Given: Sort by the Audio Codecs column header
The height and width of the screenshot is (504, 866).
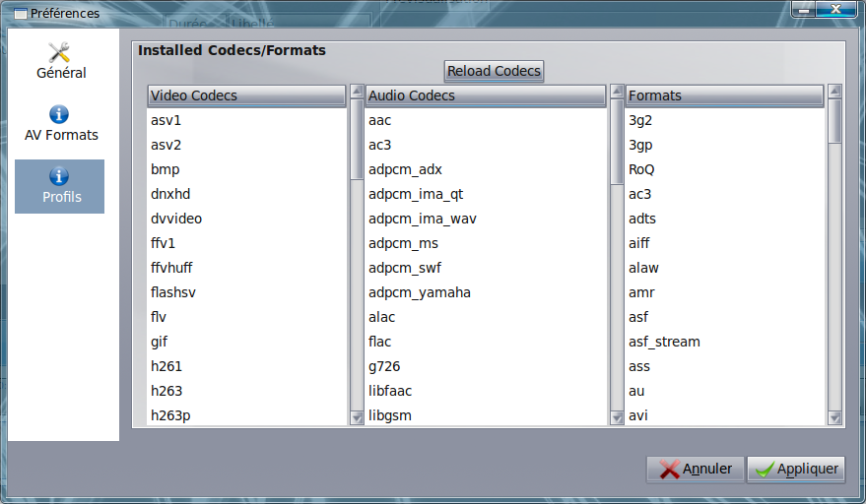Looking at the screenshot, I should (x=486, y=95).
